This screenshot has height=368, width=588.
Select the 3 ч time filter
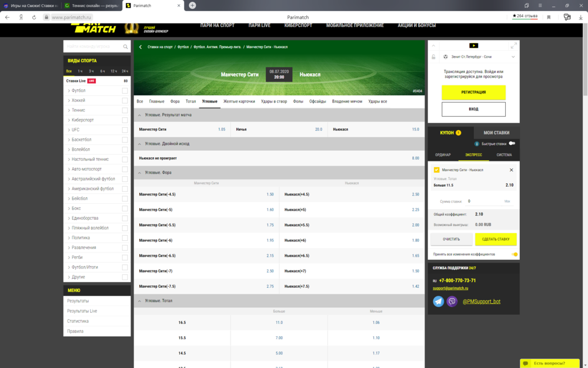click(91, 71)
